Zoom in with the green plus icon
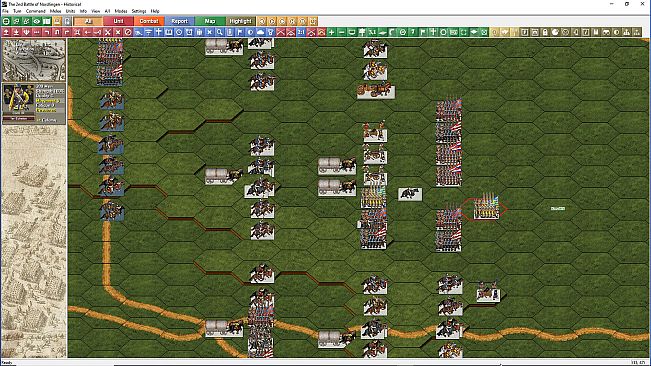This screenshot has width=651, height=366. tap(331, 32)
